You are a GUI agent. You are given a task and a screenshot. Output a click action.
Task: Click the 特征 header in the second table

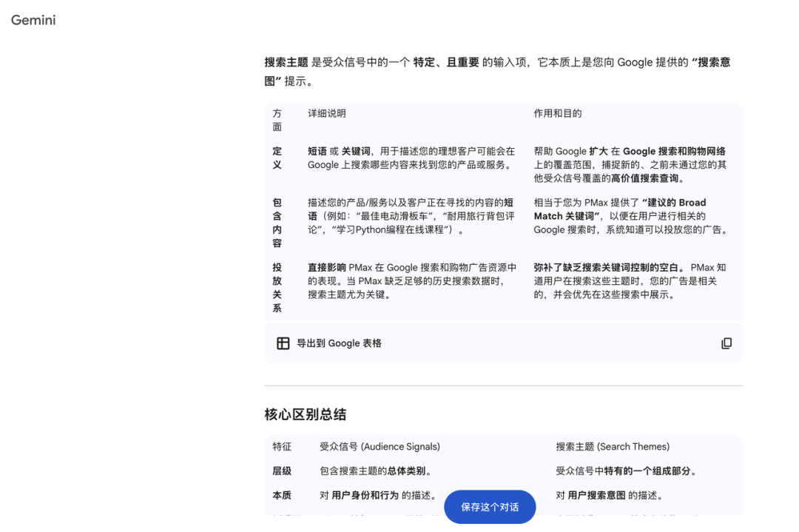pos(282,447)
